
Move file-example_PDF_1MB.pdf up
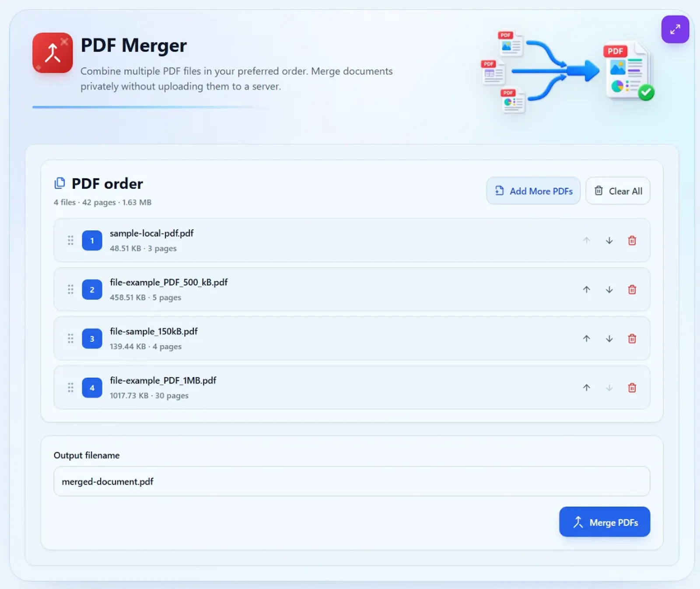[x=586, y=387]
